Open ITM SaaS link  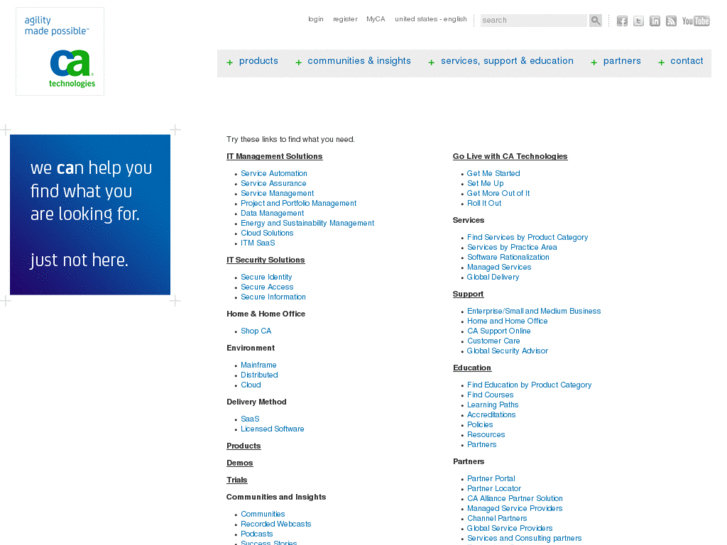tap(258, 243)
